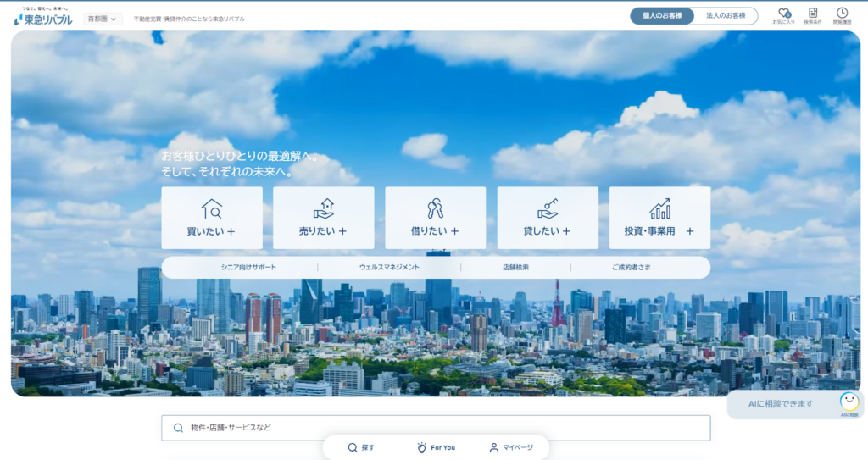
Task: Go to 店舗検索
Action: pos(515,268)
